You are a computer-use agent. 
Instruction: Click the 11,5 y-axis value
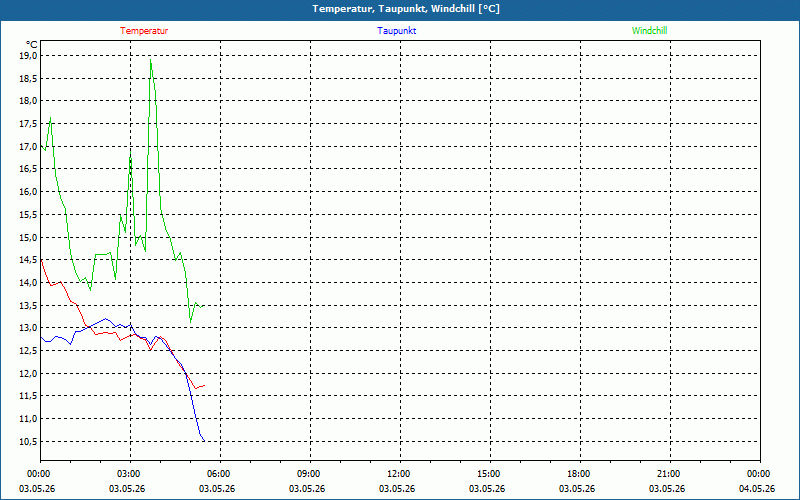pos(29,396)
